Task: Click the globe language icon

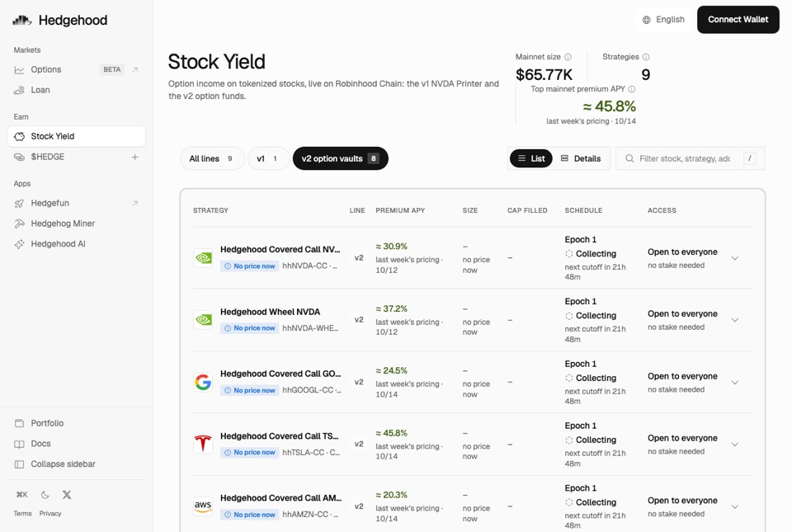Action: tap(647, 20)
